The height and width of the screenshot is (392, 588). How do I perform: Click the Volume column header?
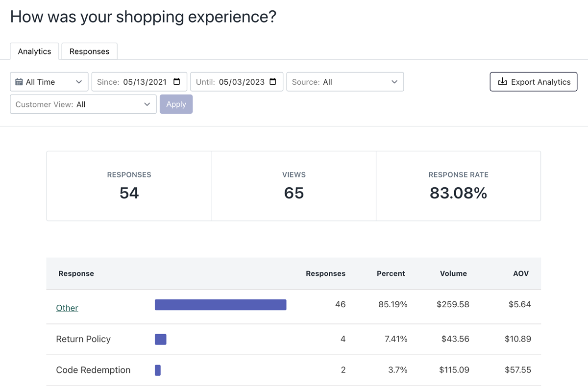pos(453,273)
